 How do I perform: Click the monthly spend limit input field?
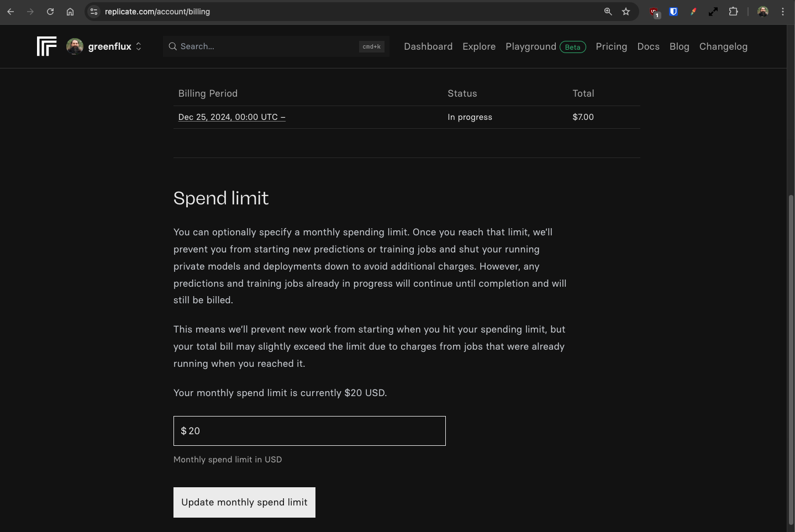pyautogui.click(x=309, y=431)
